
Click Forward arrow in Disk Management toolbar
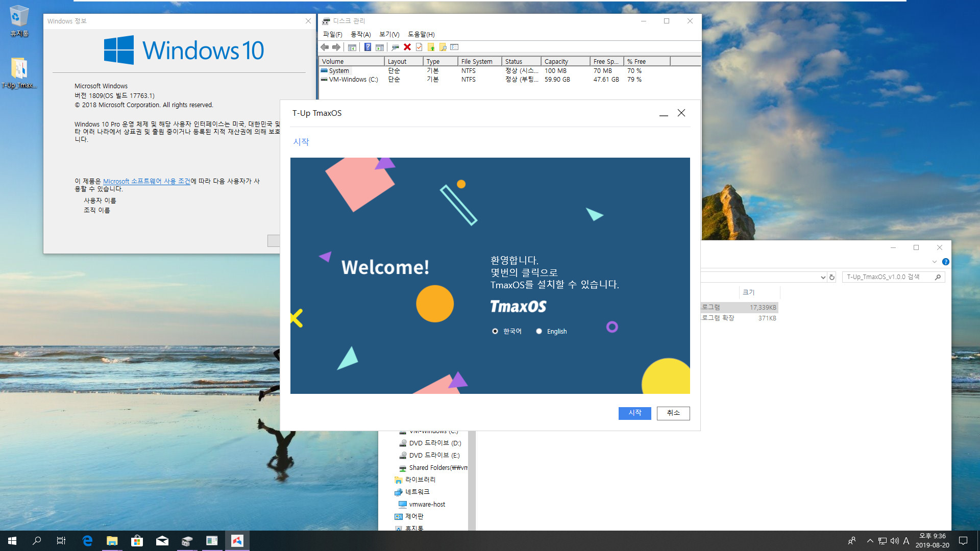coord(336,47)
